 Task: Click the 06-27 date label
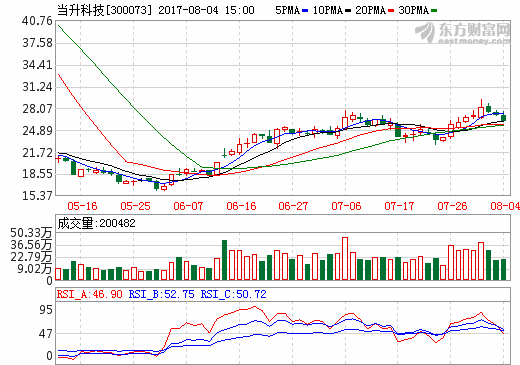pyautogui.click(x=293, y=206)
